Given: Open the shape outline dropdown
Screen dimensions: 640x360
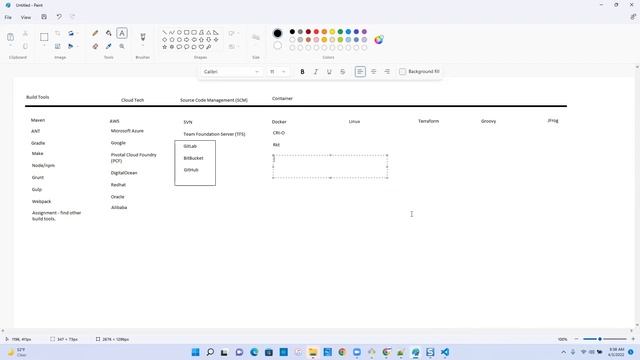Looking at the screenshot, I should pyautogui.click(x=233, y=33).
